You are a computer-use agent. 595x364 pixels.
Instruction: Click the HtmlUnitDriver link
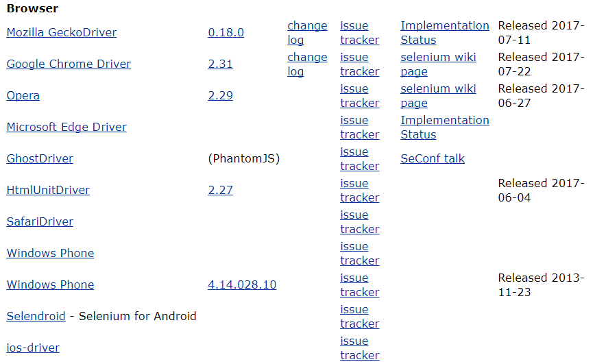pos(48,190)
